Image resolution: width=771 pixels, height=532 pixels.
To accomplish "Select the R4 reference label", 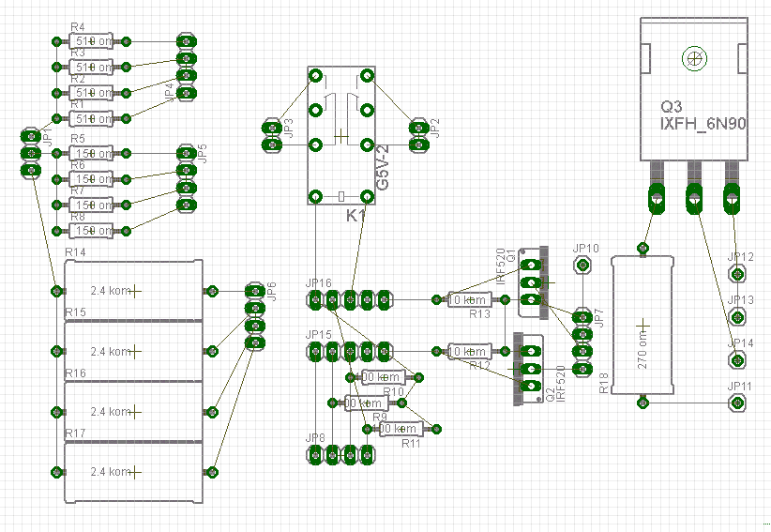I will click(x=78, y=27).
